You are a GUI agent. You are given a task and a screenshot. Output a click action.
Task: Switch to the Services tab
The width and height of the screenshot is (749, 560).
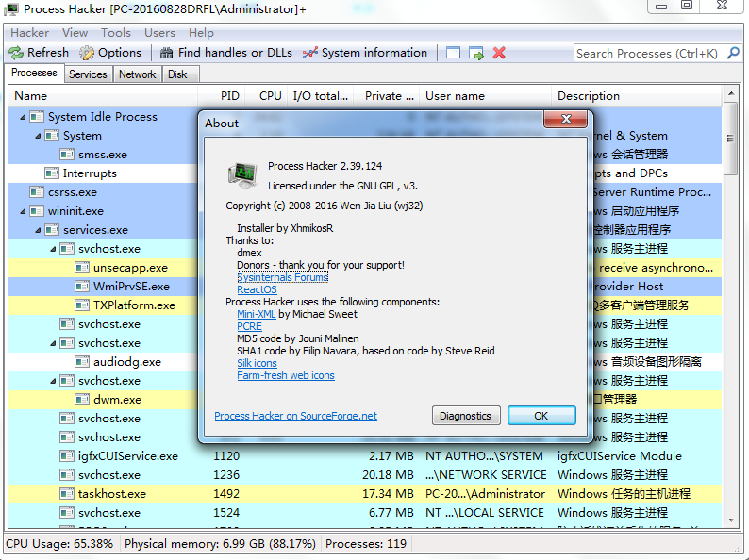tap(88, 74)
